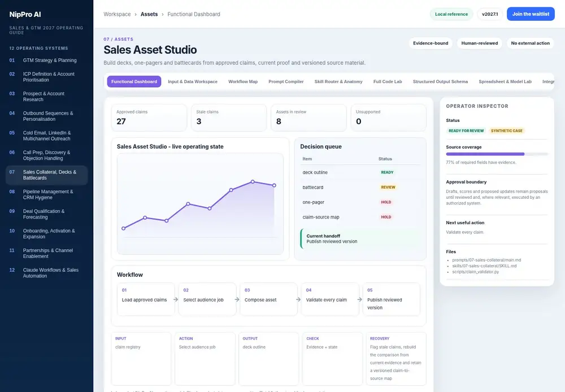
Task: Open the Workflow Map tab
Action: 243,81
